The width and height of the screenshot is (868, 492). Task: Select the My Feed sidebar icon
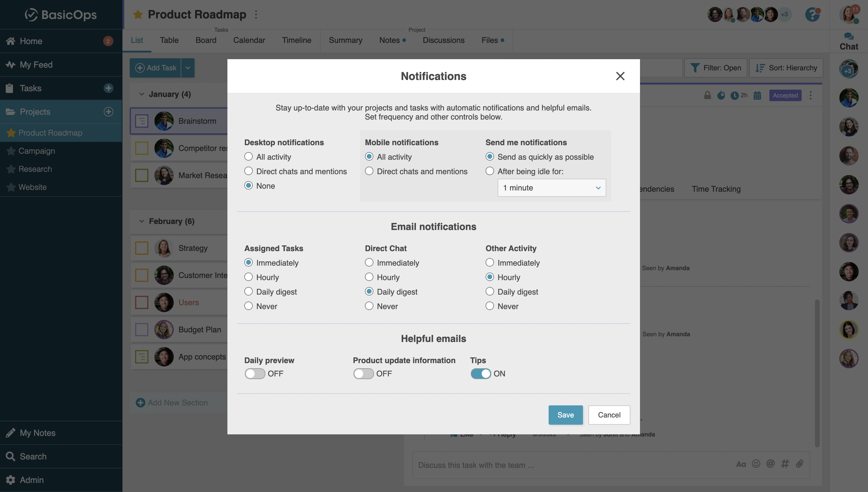tap(11, 65)
